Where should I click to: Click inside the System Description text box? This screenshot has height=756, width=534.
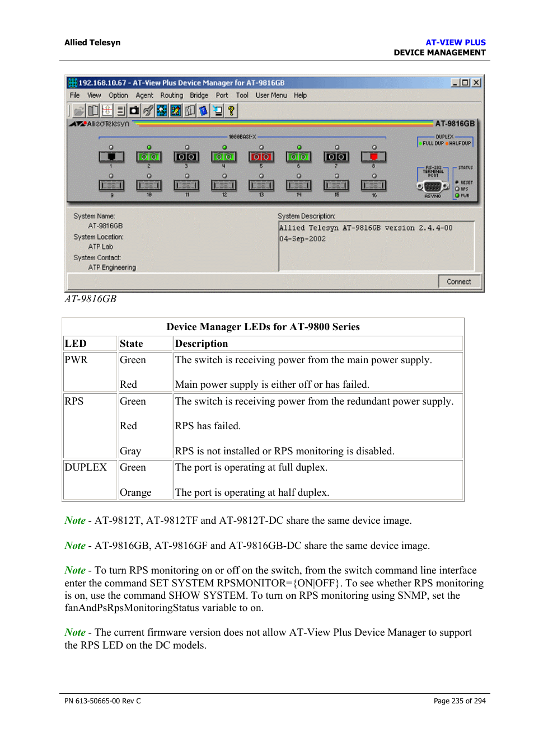[376, 246]
